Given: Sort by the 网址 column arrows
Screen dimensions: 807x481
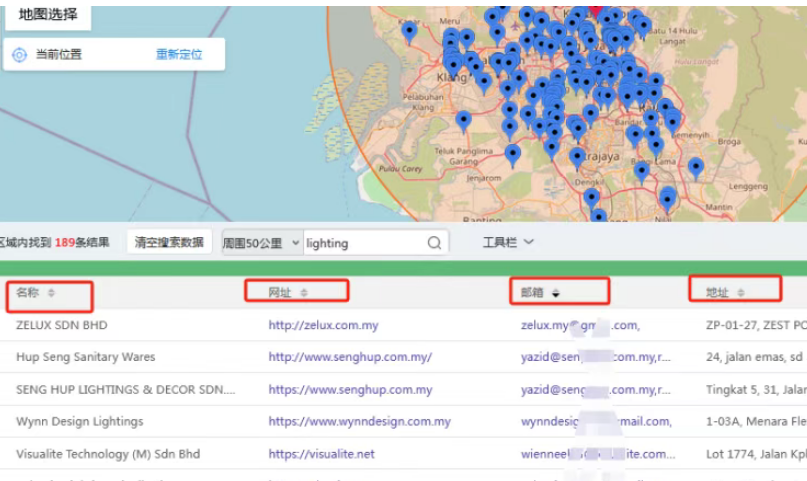Looking at the screenshot, I should click(x=304, y=293).
